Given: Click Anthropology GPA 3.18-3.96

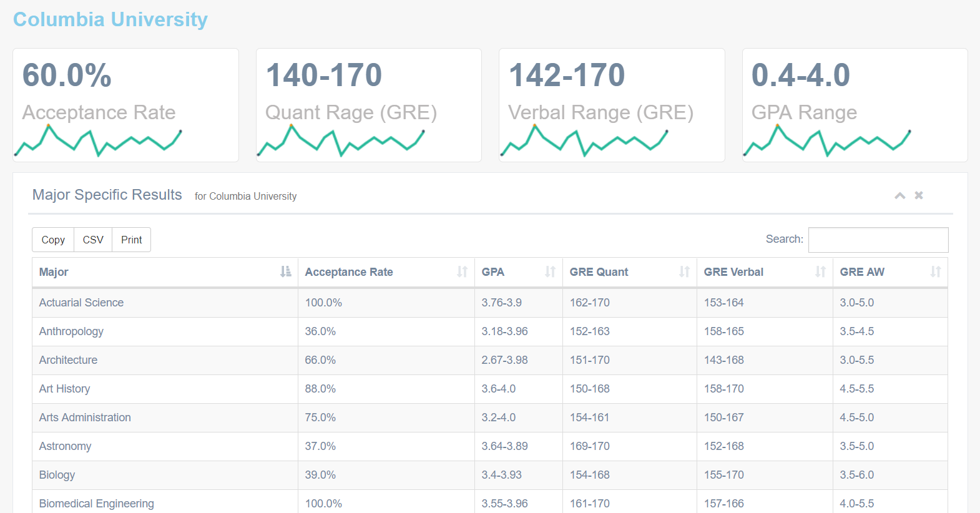Looking at the screenshot, I should 504,331.
